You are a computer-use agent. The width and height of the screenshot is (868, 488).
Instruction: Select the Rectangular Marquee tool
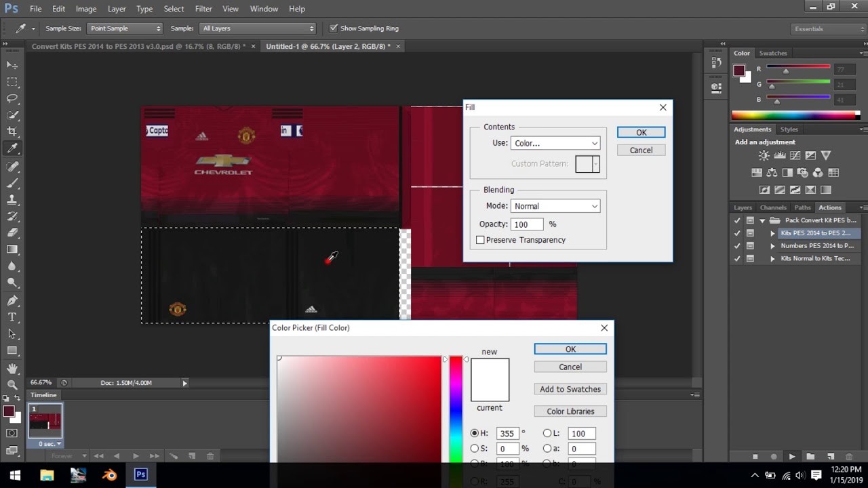[x=12, y=81]
